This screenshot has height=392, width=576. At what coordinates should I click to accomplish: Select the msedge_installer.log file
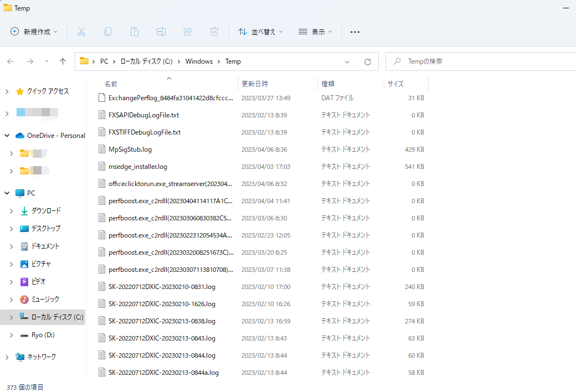[x=137, y=167]
